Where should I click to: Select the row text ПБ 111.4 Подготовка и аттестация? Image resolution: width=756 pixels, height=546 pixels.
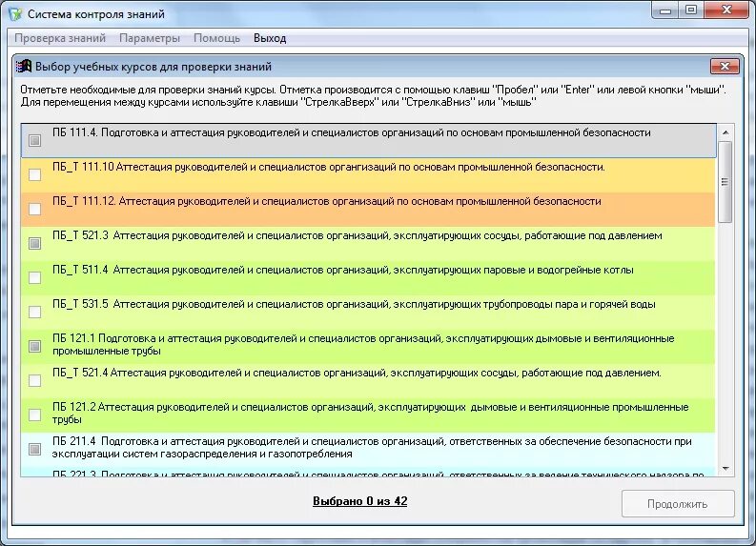(352, 132)
